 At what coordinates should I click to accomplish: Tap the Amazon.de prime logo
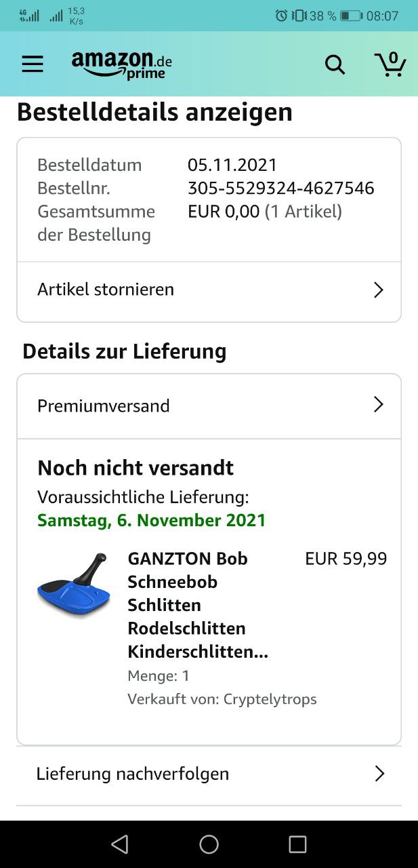122,65
